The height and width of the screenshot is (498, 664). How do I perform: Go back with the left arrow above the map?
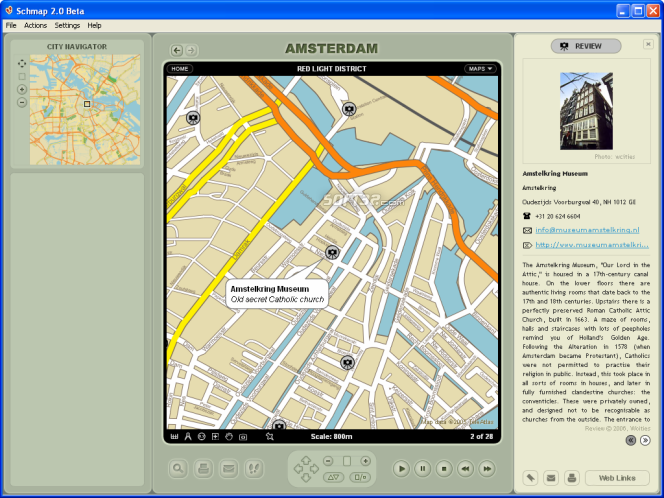[x=177, y=50]
